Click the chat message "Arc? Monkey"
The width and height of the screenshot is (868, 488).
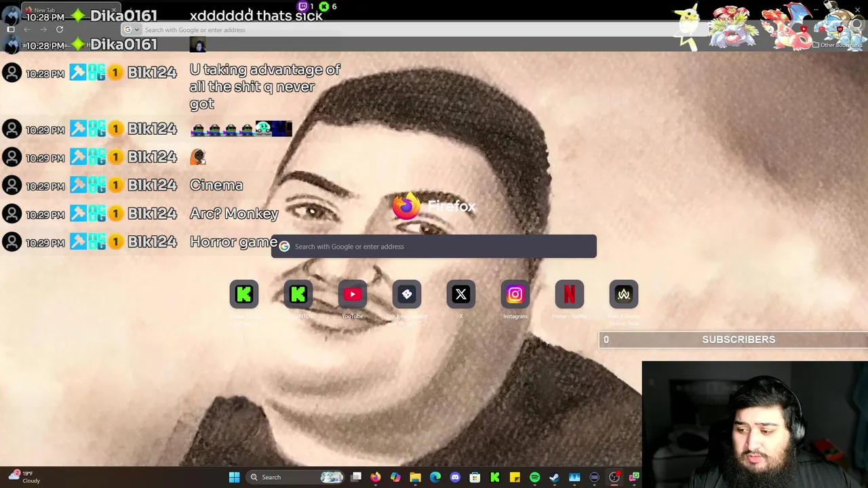tap(234, 213)
